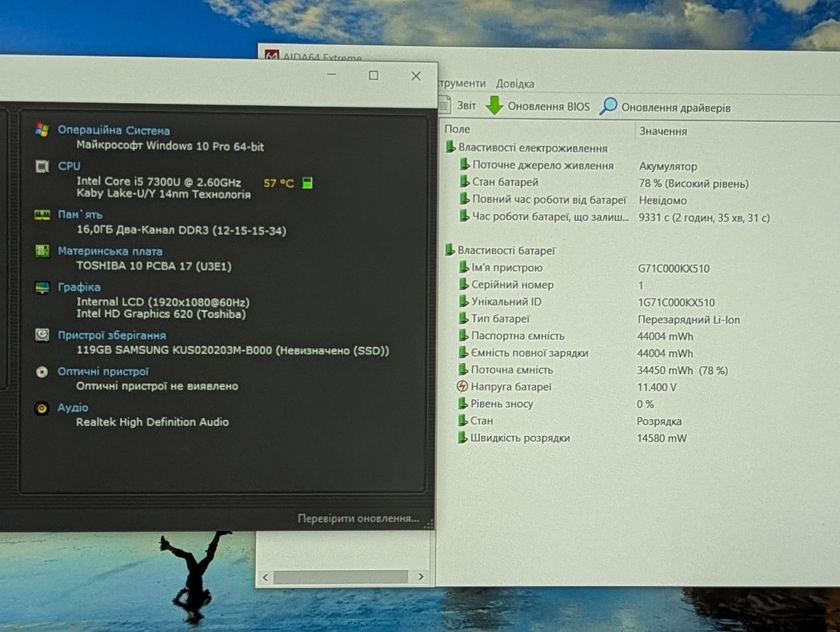
Task: Click the magnifier driver update icon
Action: [608, 106]
